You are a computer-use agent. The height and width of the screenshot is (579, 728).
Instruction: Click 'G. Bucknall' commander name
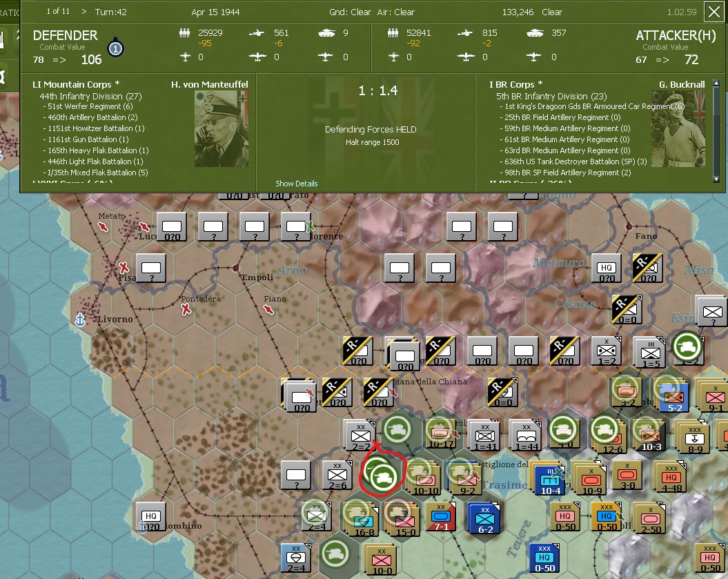[682, 84]
